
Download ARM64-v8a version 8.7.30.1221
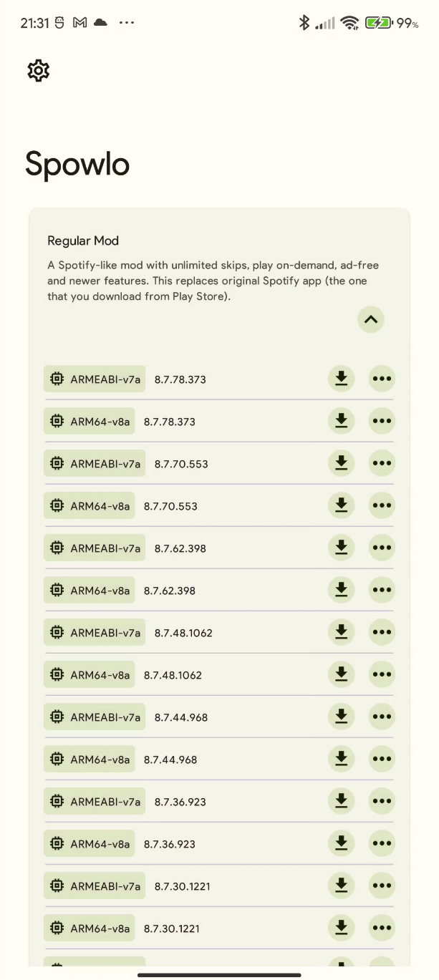341,928
